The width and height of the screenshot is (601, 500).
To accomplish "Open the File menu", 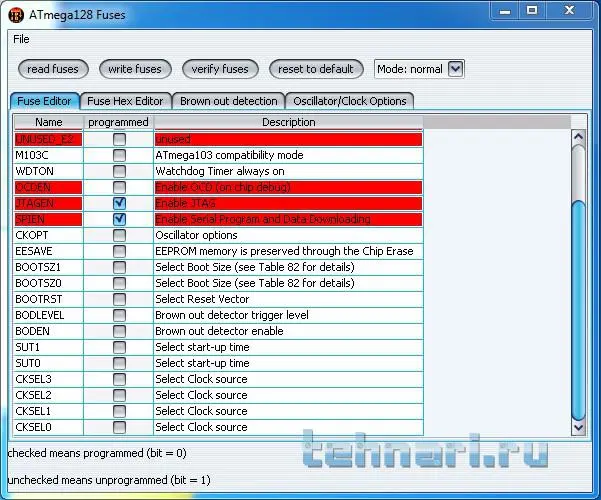I will click(21, 39).
